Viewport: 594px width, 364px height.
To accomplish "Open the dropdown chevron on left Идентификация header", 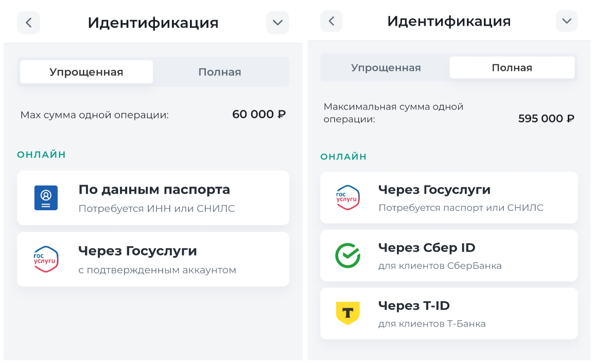I will pos(277,22).
